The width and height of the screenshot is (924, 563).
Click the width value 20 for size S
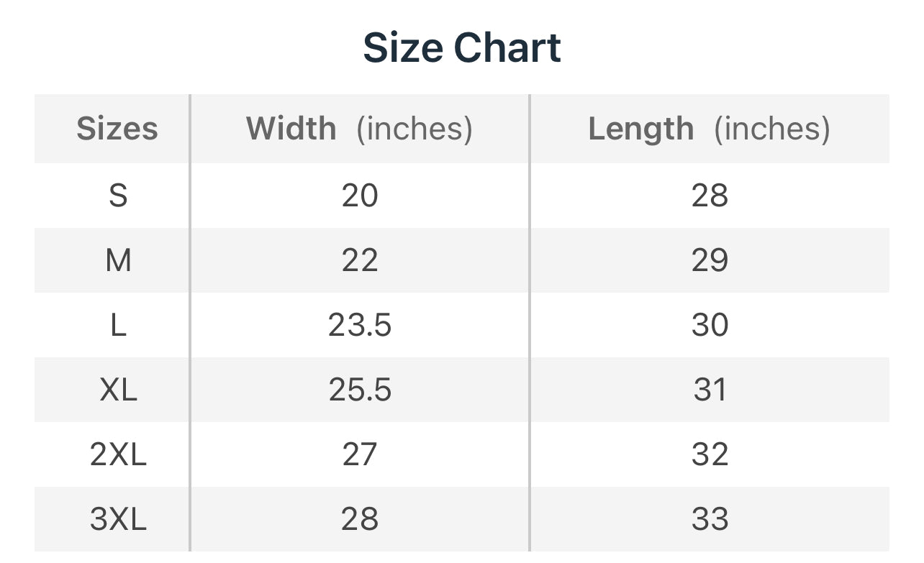(x=360, y=196)
